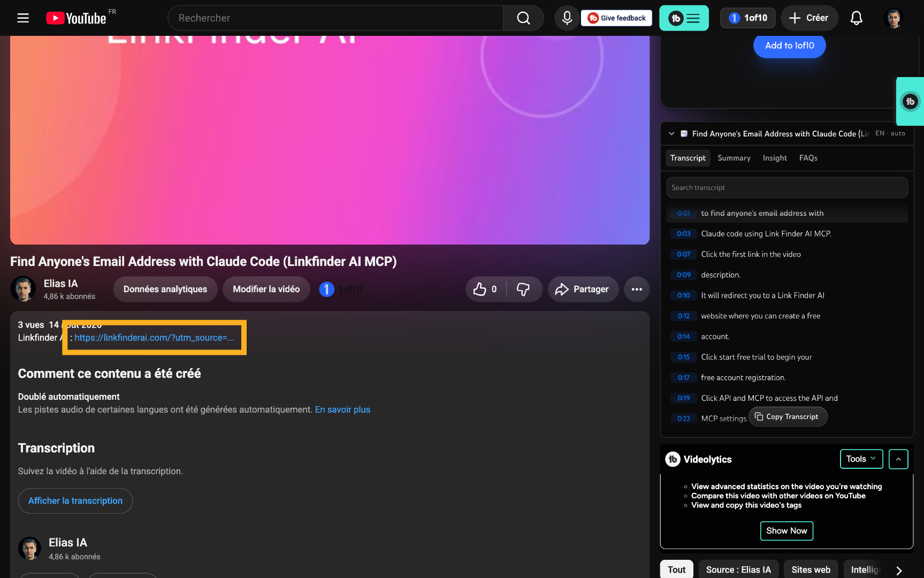This screenshot has height=578, width=924.
Task: Click transcript line "free account registration."
Action: (743, 378)
